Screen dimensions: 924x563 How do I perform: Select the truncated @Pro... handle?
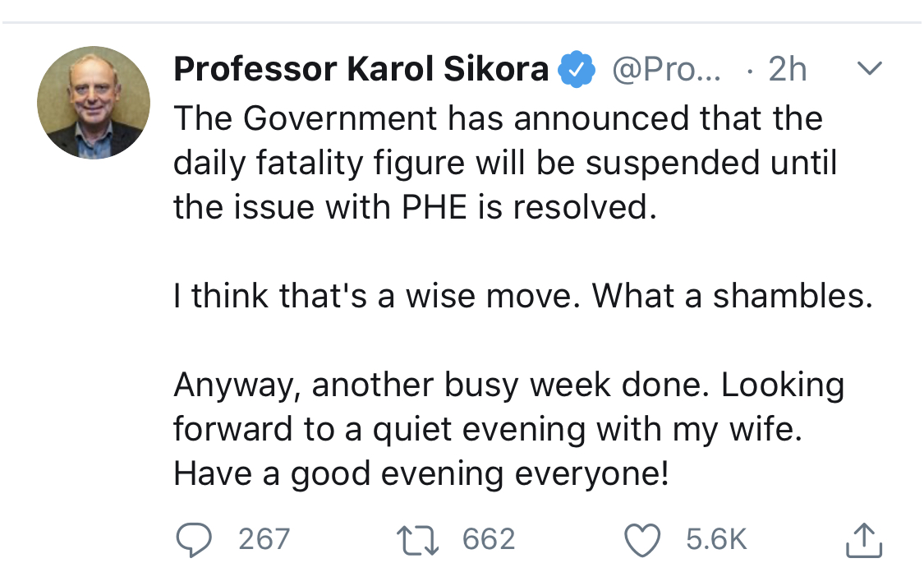click(667, 71)
